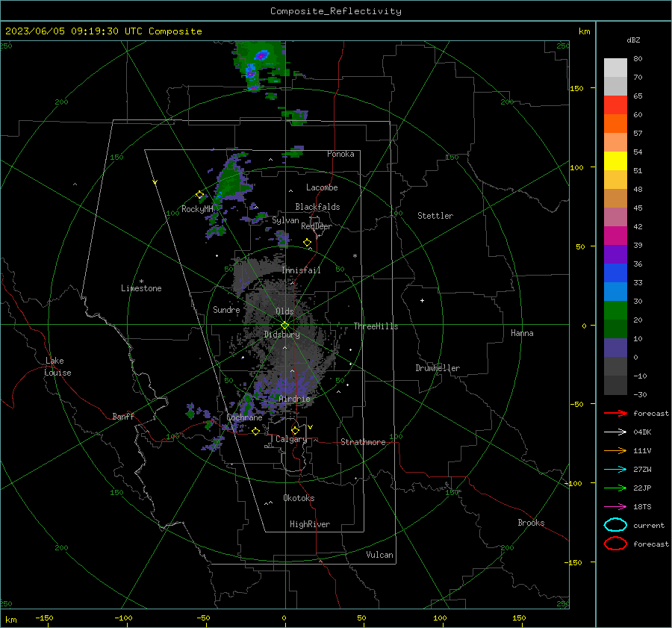The width and height of the screenshot is (672, 628).
Task: Click the Banff label
Action: coord(123,416)
